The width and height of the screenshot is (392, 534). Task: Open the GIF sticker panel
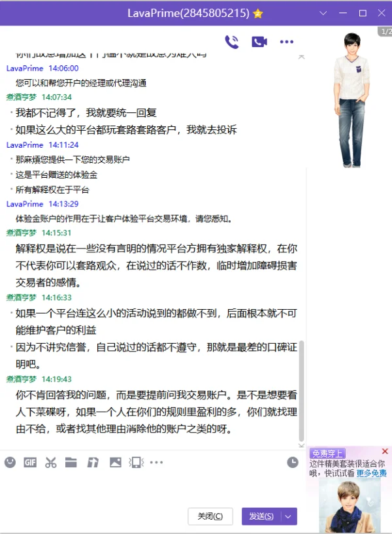tap(30, 462)
